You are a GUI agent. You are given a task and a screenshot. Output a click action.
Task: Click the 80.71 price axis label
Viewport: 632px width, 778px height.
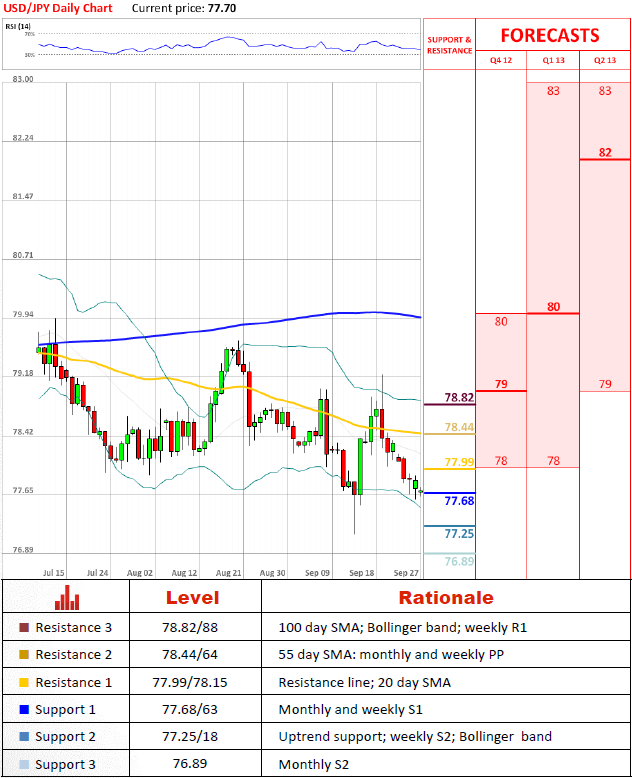(x=23, y=255)
